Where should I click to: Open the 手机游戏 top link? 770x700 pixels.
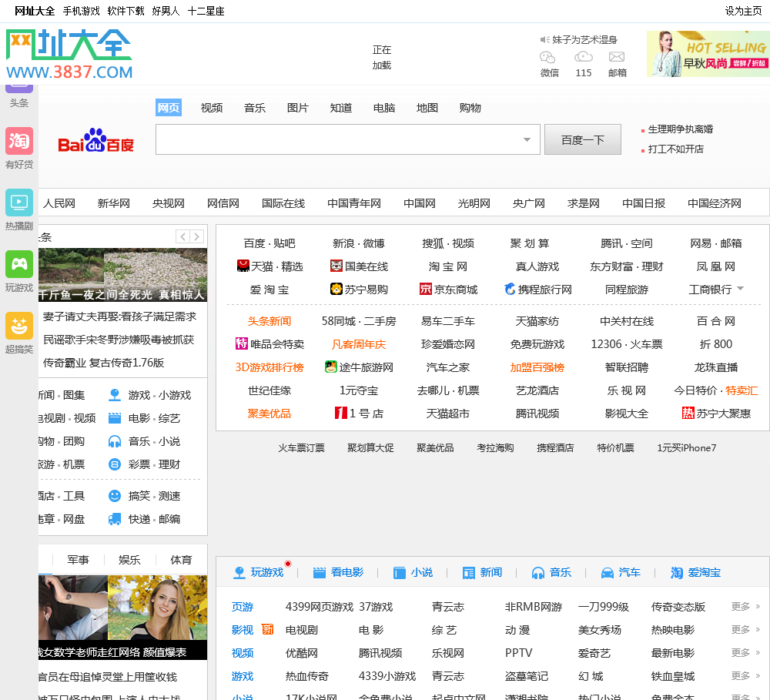(82, 11)
